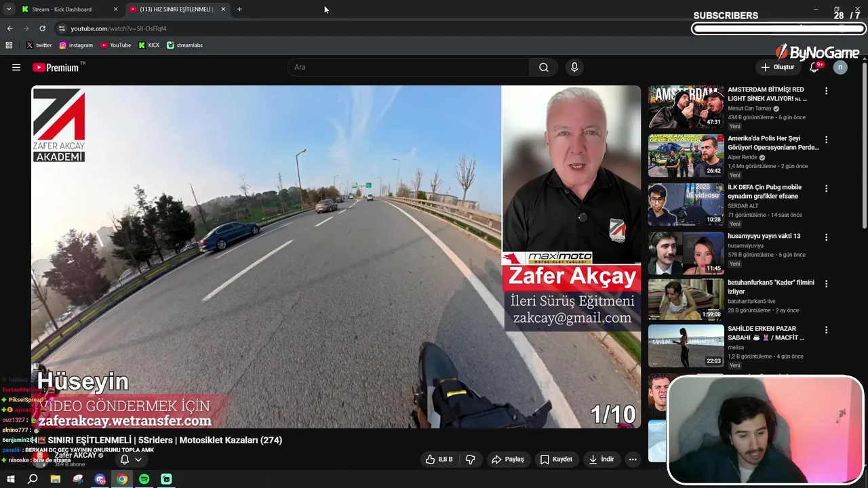This screenshot has width=868, height=488.
Task: Open Spotify from the taskbar
Action: 144,479
